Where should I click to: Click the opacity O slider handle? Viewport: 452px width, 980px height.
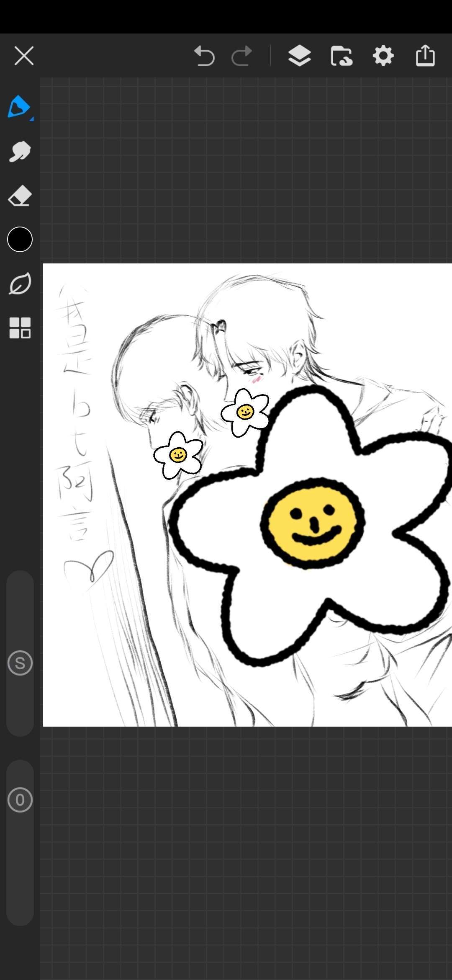click(x=20, y=799)
